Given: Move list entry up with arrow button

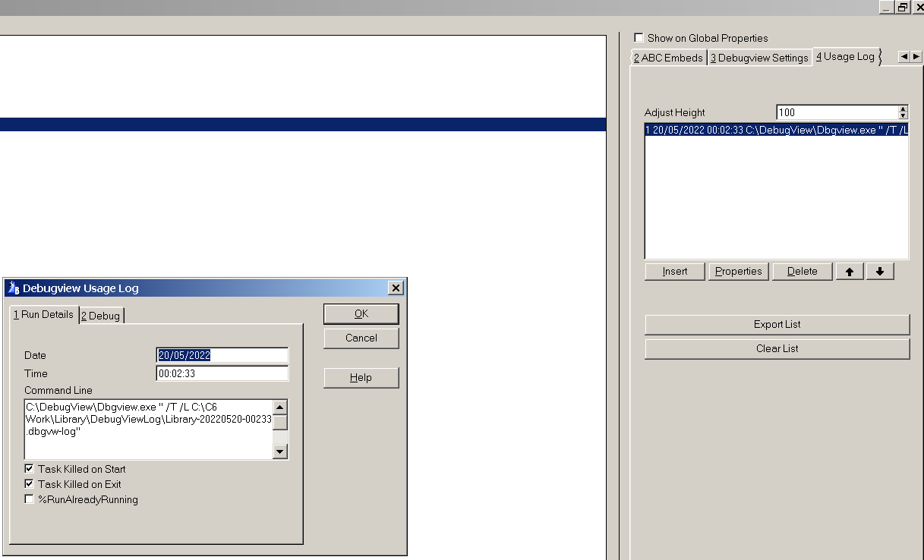Looking at the screenshot, I should [850, 272].
